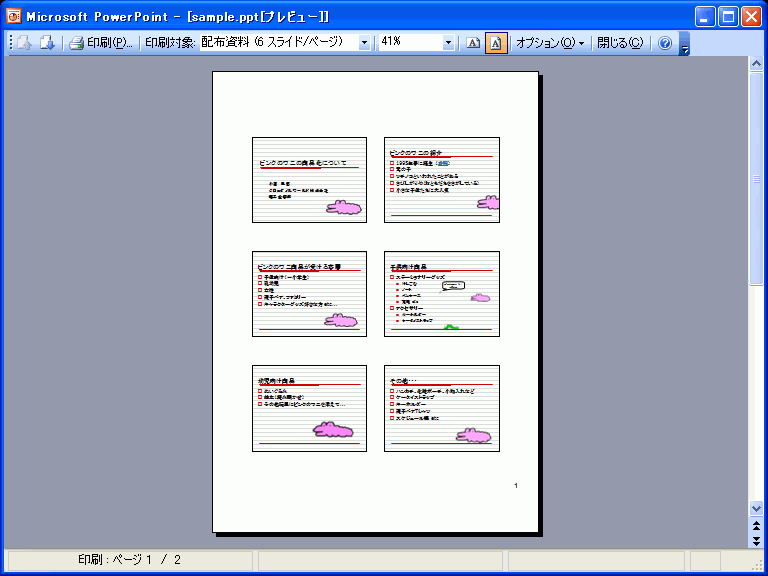Click the PowerPoint icon in title bar

tap(13, 16)
